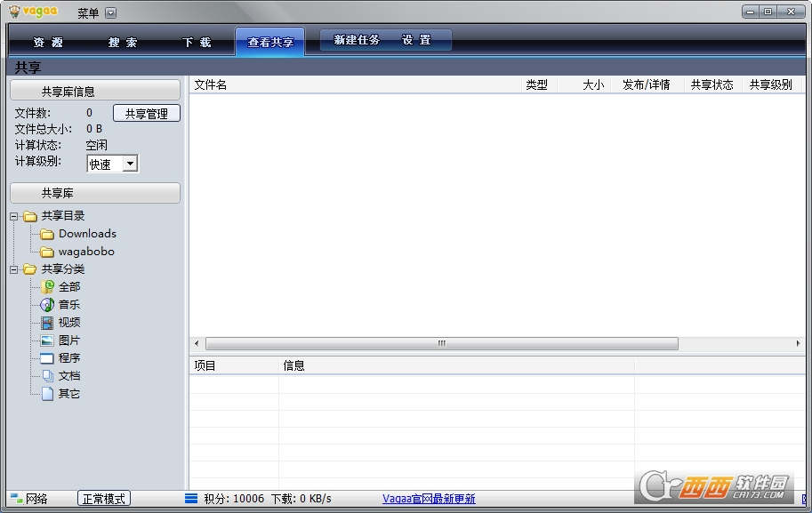Click the 新建任务 button

[357, 40]
